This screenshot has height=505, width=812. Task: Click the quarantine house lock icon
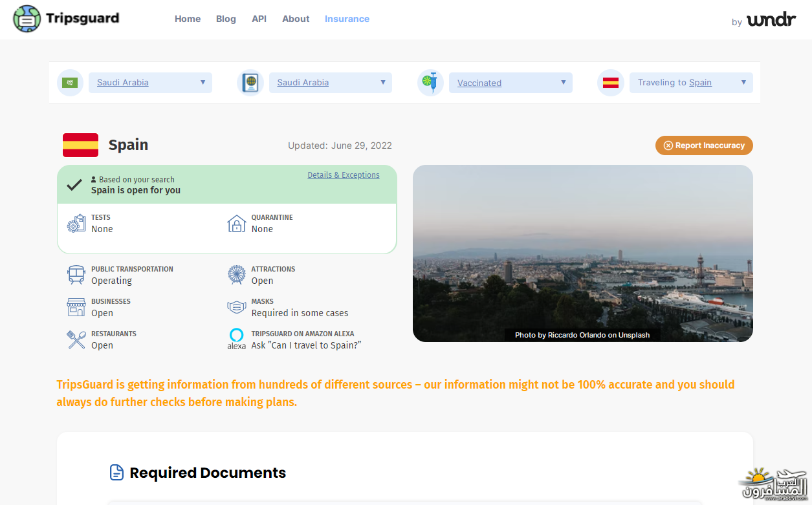pos(237,224)
